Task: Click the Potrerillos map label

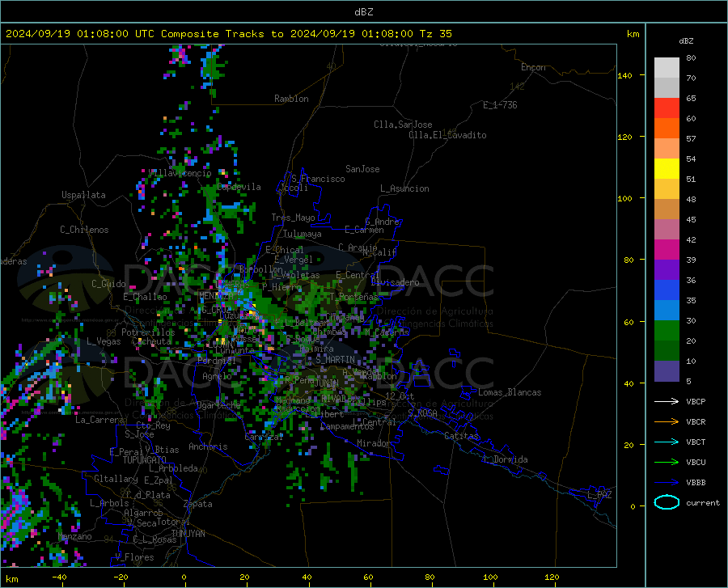Action: click(x=148, y=332)
